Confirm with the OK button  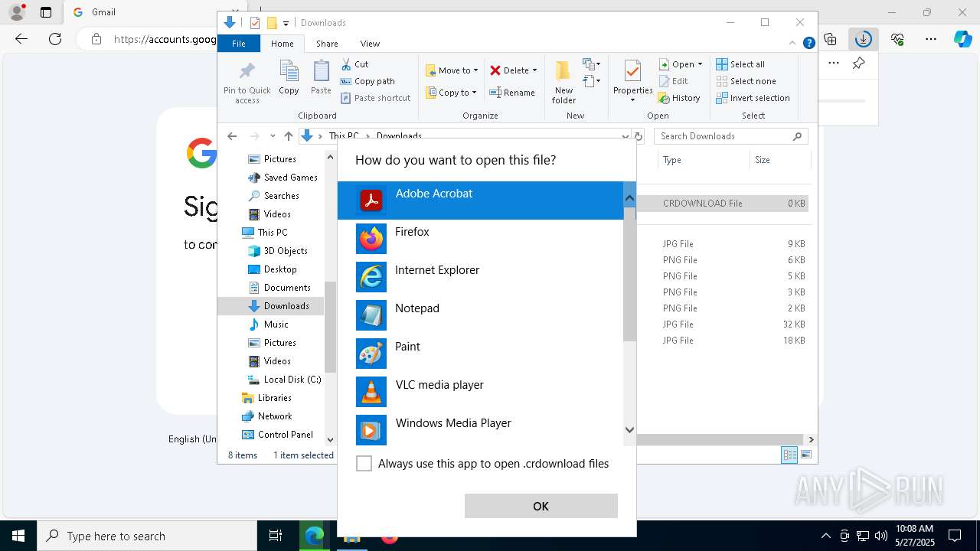(541, 506)
